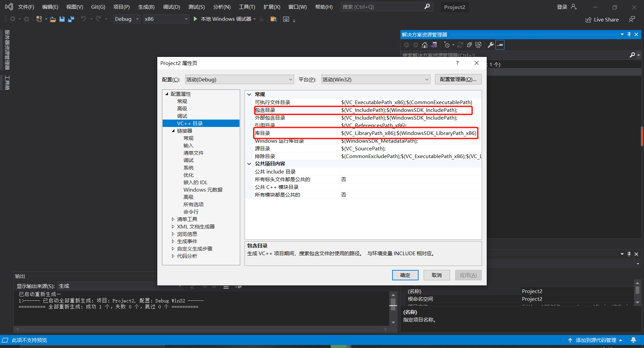Click the screenshot window icon in toolbar
This screenshot has height=348, width=644.
[x=286, y=19]
